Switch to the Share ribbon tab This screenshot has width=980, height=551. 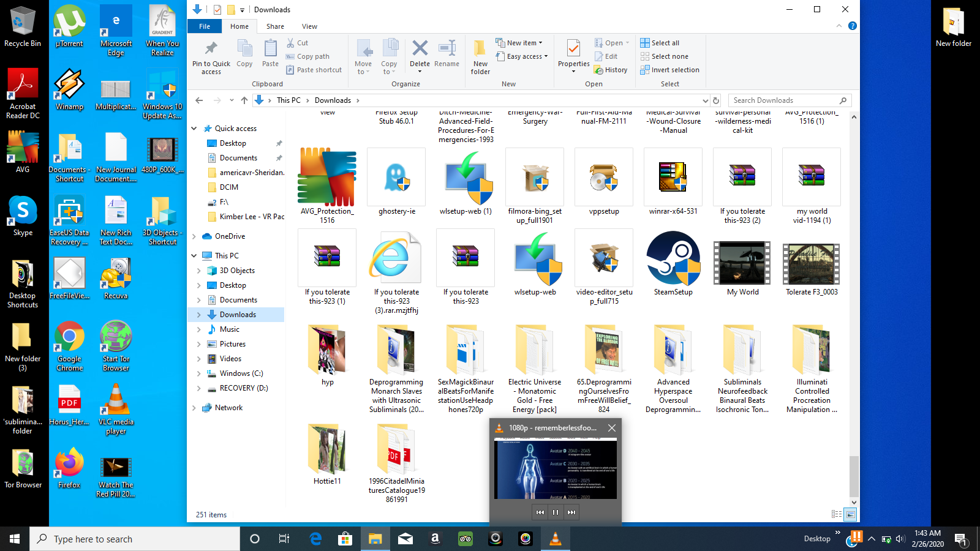pyautogui.click(x=275, y=26)
